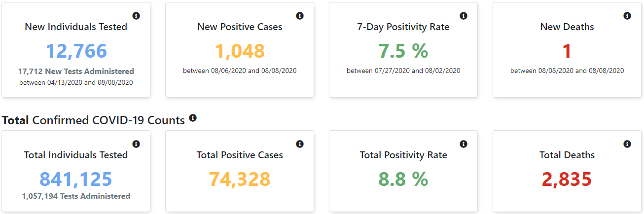
Task: Click the 74,328 total positive cases number
Action: (240, 179)
